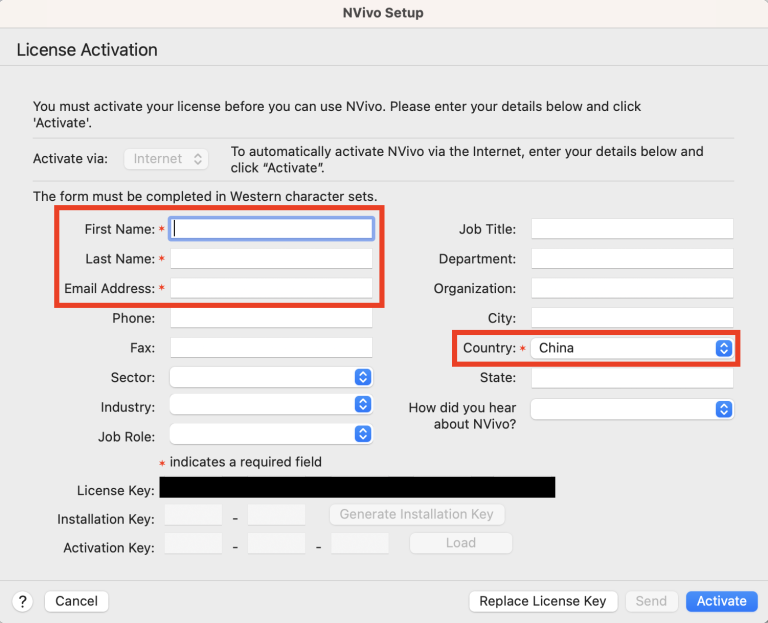Expand the Industry dropdown list

click(x=271, y=407)
